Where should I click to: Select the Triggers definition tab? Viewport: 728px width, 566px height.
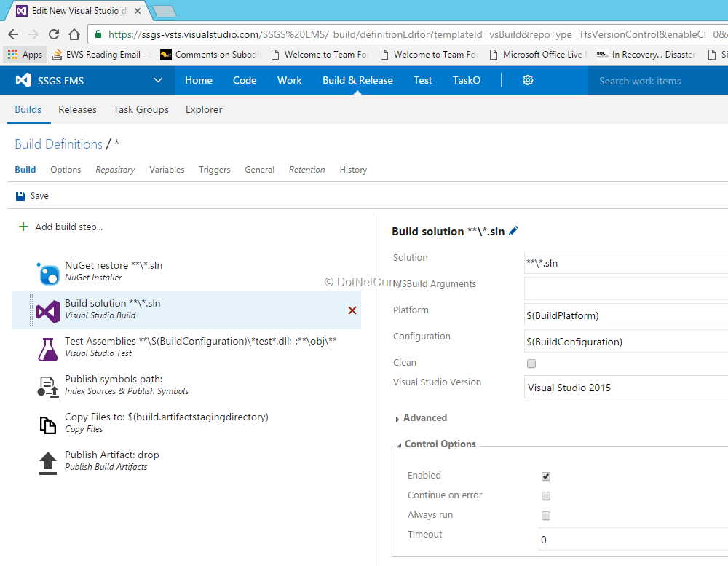coord(215,170)
